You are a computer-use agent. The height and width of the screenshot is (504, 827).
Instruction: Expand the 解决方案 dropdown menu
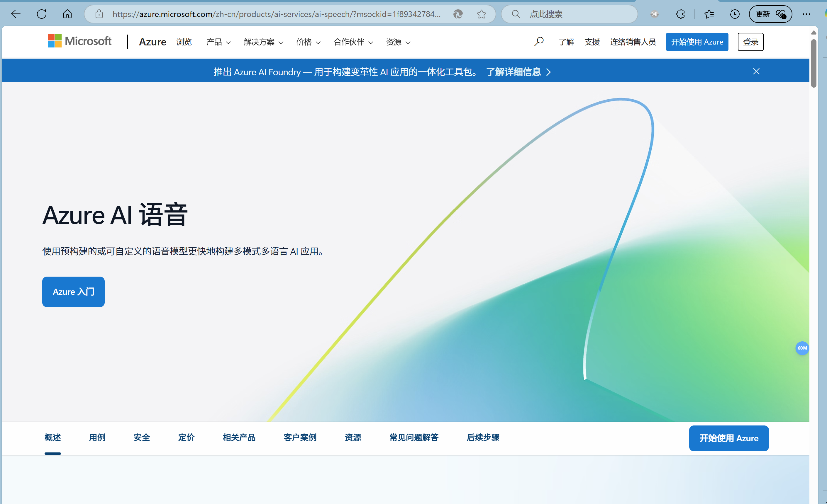(x=263, y=42)
